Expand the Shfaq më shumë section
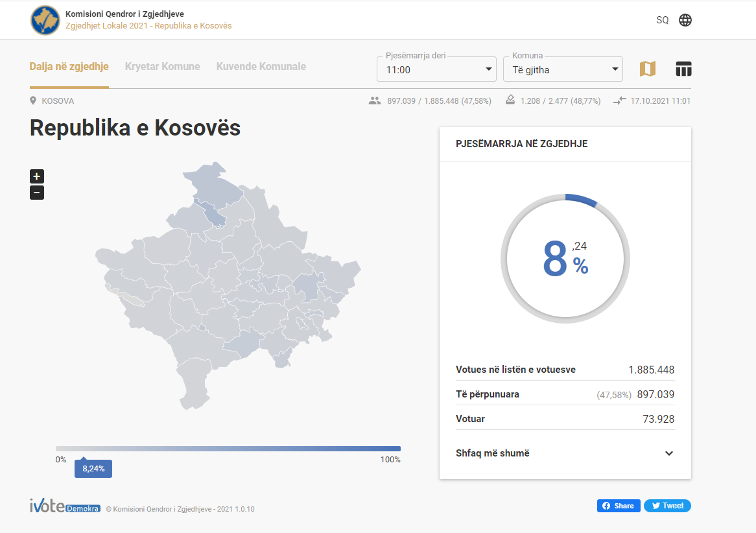This screenshot has height=533, width=756. pyautogui.click(x=565, y=453)
